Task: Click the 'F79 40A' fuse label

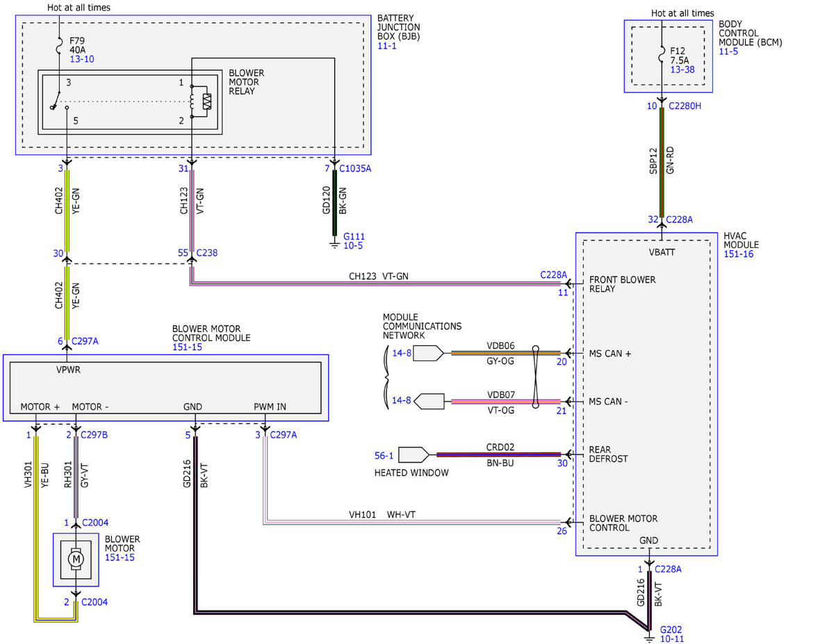Action: [x=77, y=45]
